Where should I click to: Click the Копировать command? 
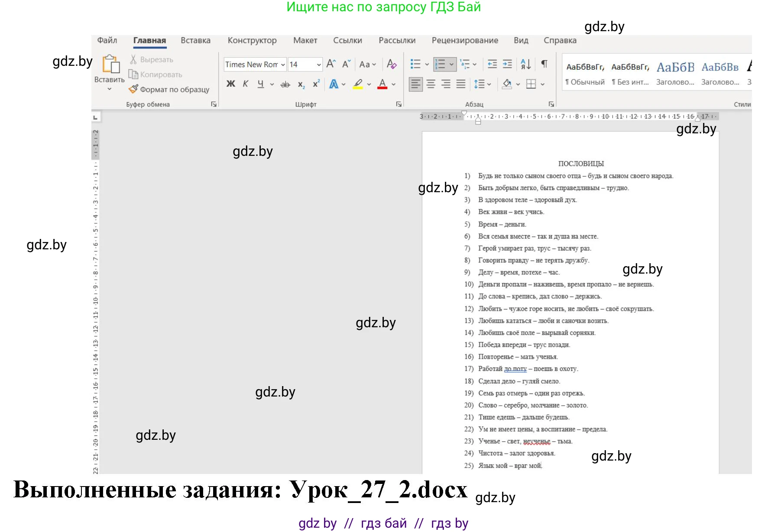[x=155, y=74]
